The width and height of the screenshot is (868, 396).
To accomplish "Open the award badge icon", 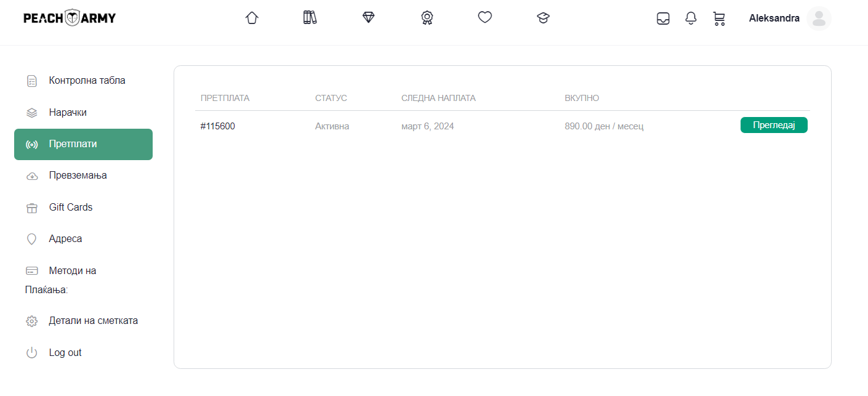I will coord(427,18).
